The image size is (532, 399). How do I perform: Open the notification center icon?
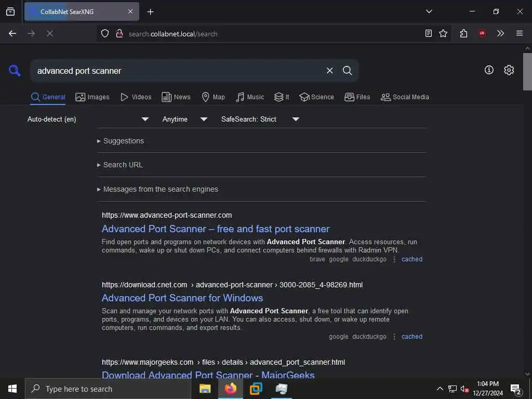(x=515, y=389)
